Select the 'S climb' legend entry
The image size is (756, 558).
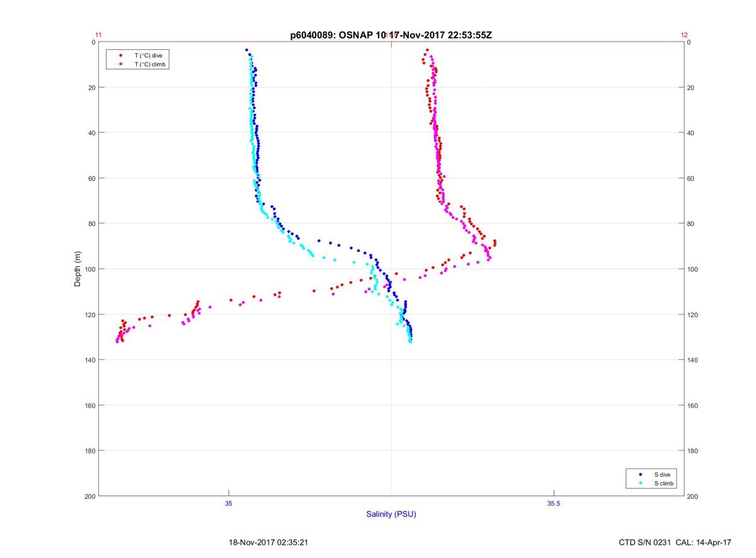pos(664,484)
